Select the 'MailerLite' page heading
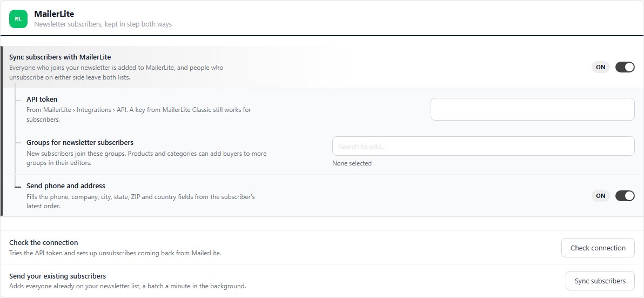This screenshot has width=644, height=298. (54, 14)
